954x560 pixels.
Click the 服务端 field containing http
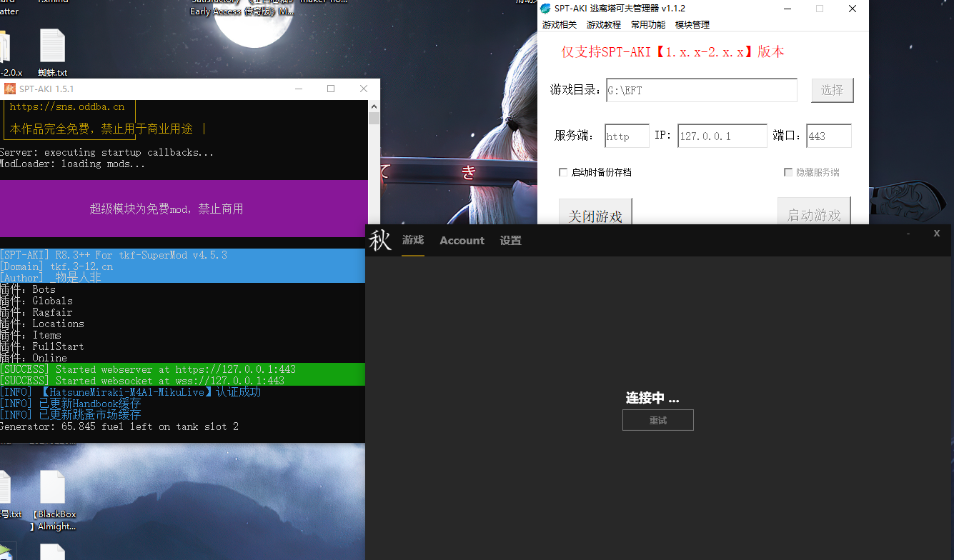tap(627, 136)
